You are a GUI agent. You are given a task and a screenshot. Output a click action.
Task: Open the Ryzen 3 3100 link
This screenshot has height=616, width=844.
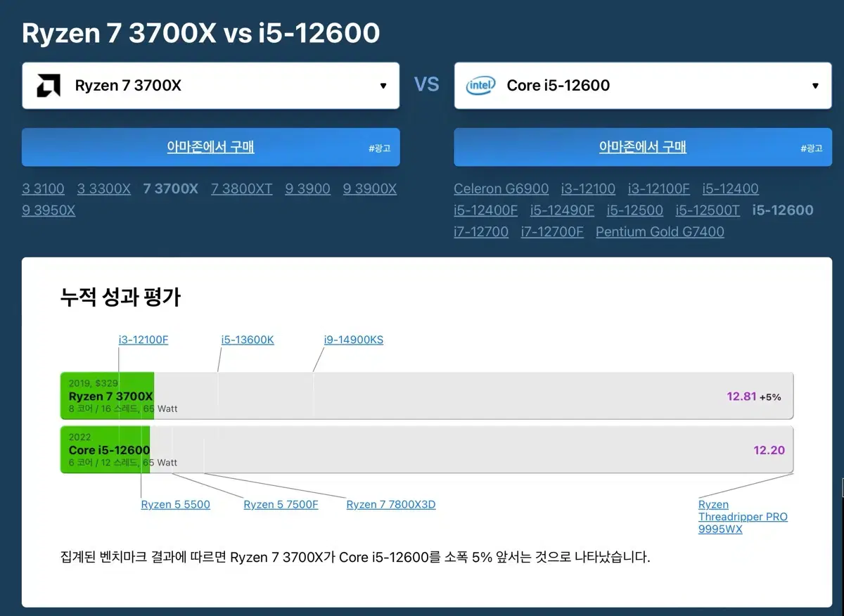pos(43,188)
